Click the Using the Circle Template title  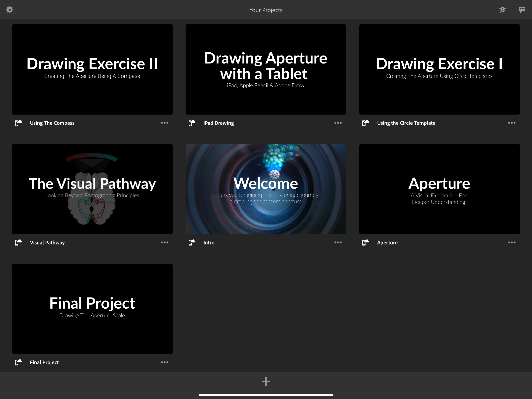click(x=406, y=123)
